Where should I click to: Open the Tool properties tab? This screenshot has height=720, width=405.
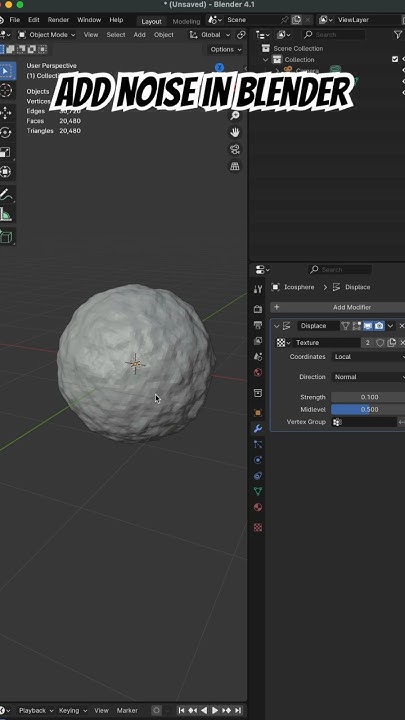click(258, 289)
